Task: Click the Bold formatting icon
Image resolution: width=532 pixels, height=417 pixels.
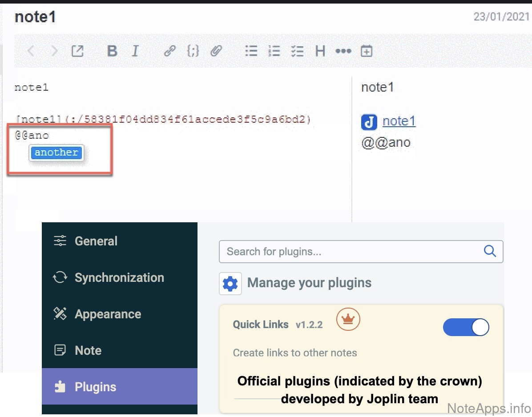Action: pos(112,51)
